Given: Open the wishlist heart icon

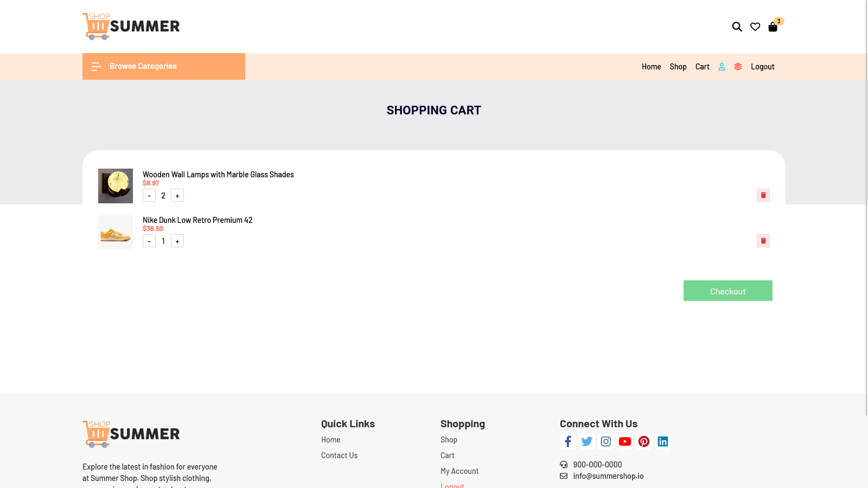Looking at the screenshot, I should 755,27.
